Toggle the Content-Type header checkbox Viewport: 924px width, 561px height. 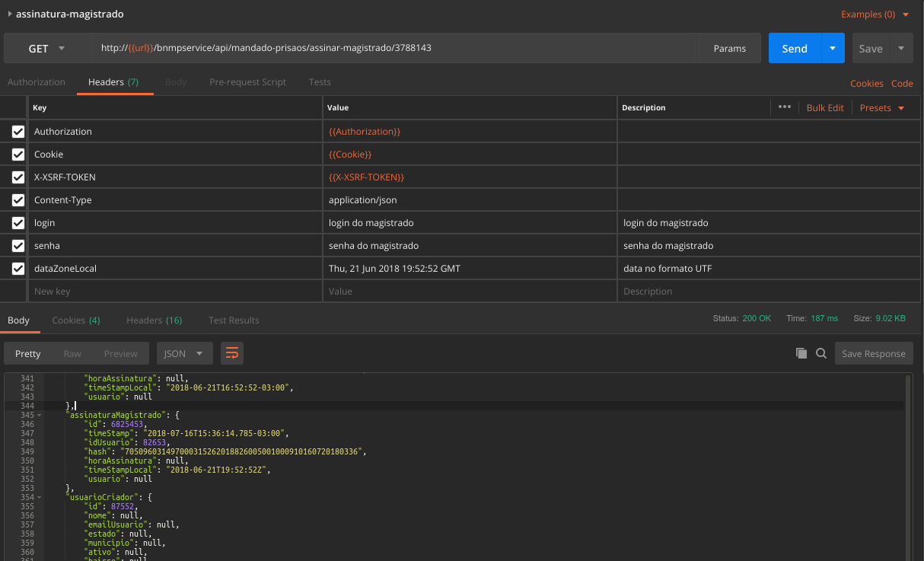[x=18, y=200]
